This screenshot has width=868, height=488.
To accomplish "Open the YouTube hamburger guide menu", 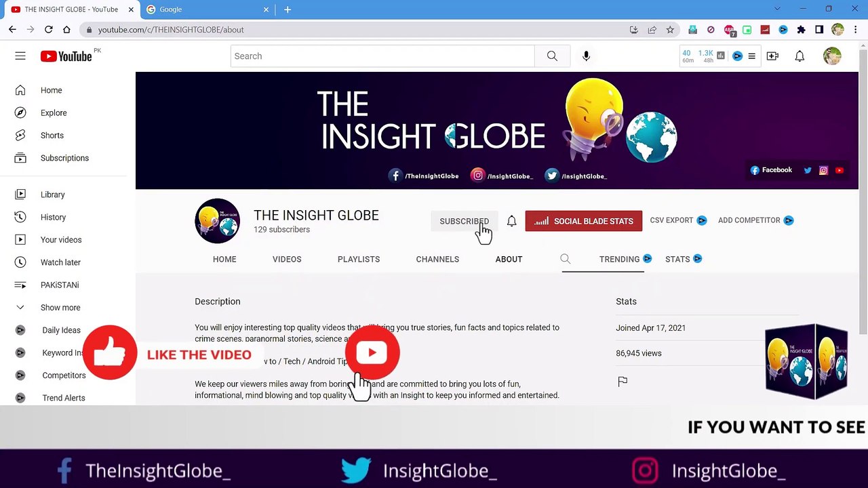I will point(20,56).
